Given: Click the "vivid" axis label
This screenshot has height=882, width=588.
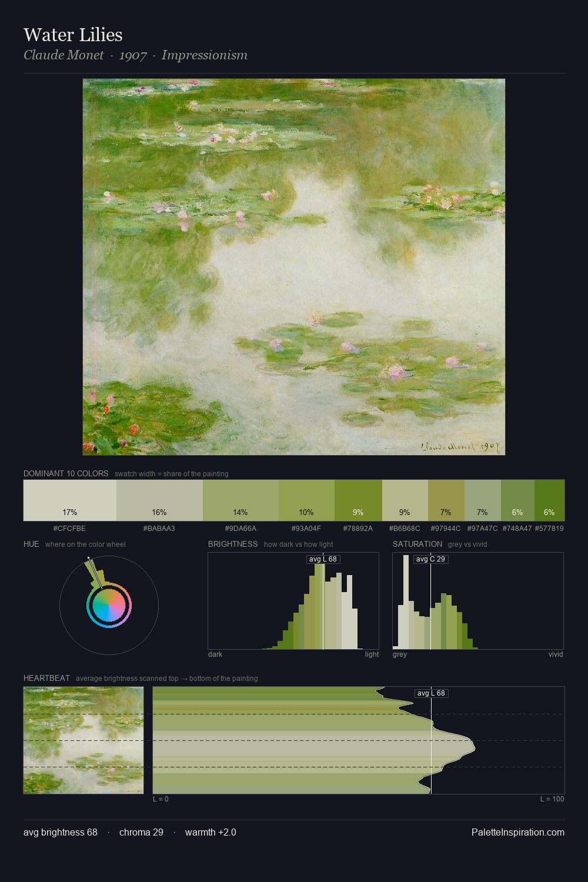Looking at the screenshot, I should (556, 654).
